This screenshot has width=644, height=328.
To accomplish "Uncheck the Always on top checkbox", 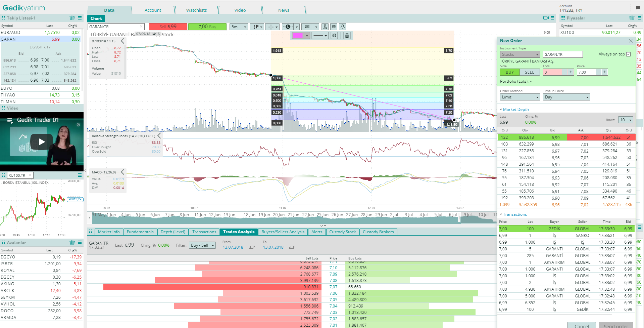I will (628, 54).
